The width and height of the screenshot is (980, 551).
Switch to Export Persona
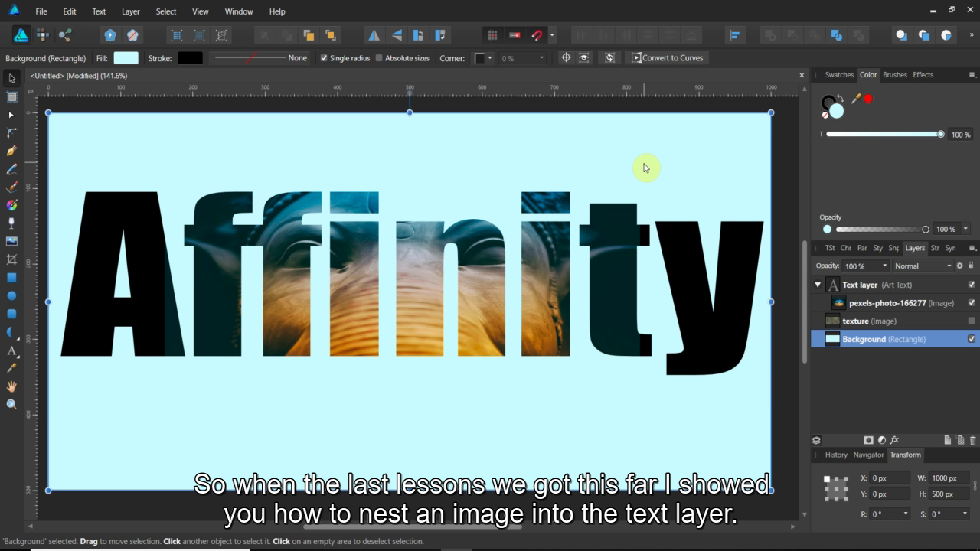click(65, 35)
